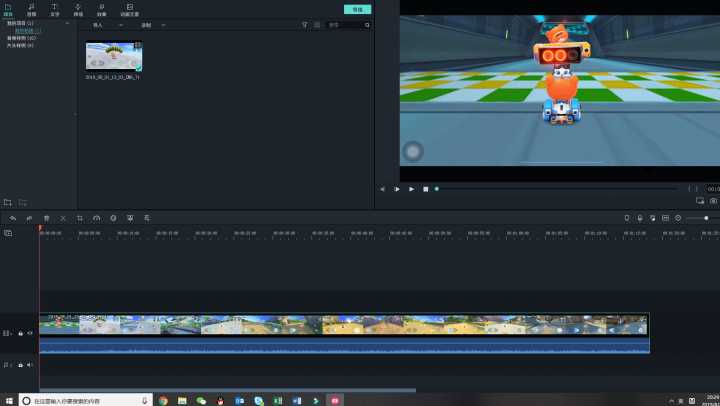
Task: Take a snapshot with the camera icon
Action: [713, 201]
